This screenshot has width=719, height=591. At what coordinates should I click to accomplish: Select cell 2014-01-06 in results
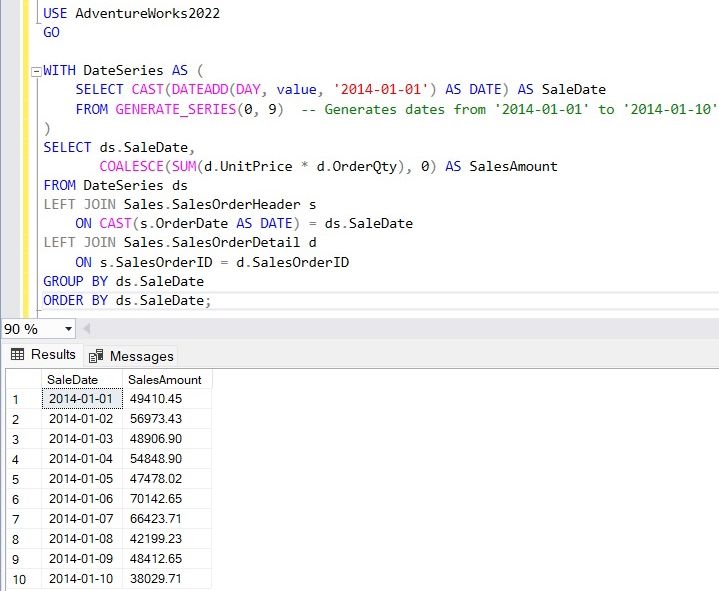(82, 498)
